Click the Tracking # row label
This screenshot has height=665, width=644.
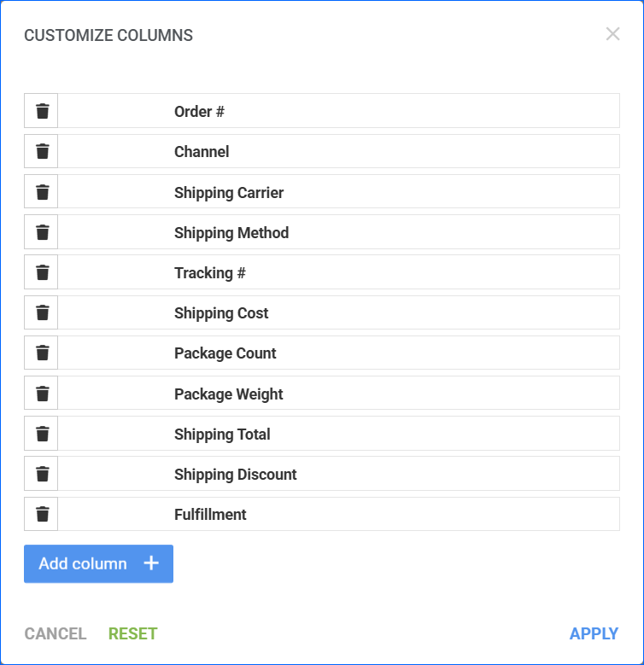210,273
